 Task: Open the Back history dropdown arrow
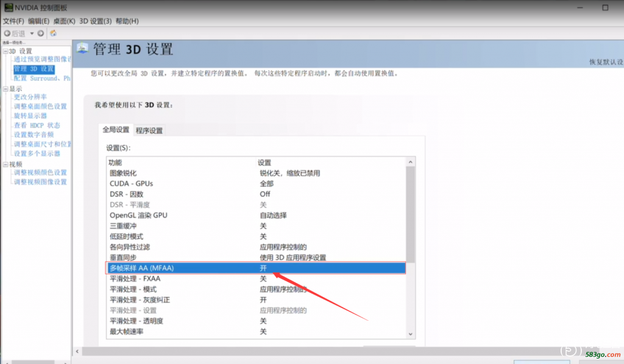(32, 33)
